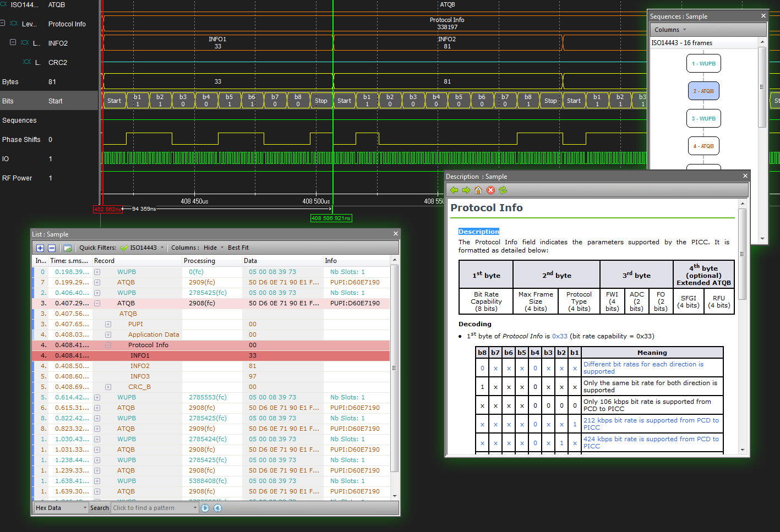Select the '4 - ATQB' sequence frame
780x532 pixels.
pyautogui.click(x=703, y=146)
